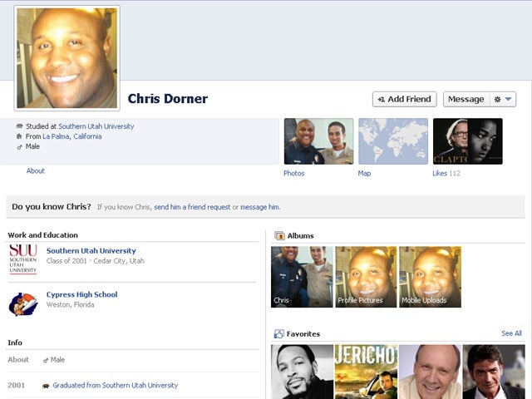Open the world Map thumbnail
The height and width of the screenshot is (399, 532).
pos(393,141)
